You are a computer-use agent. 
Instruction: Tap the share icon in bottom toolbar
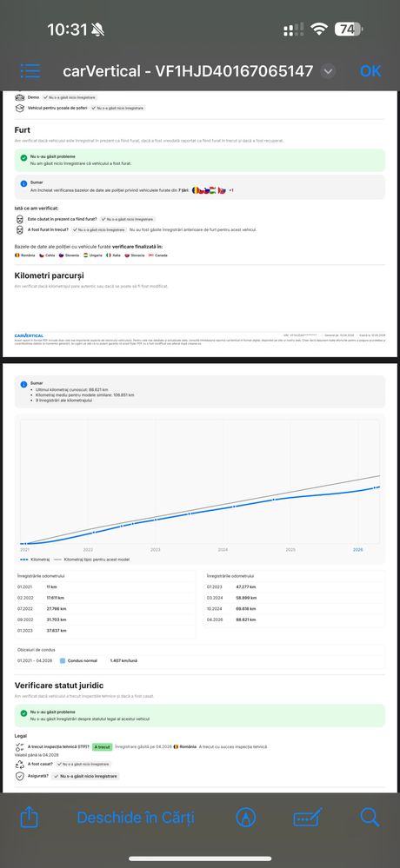pyautogui.click(x=30, y=817)
